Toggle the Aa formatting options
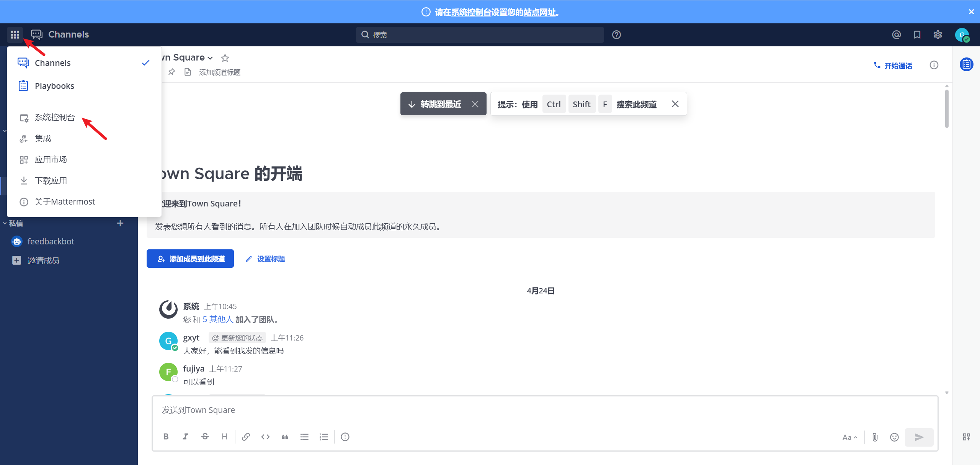The width and height of the screenshot is (980, 465). pos(849,437)
